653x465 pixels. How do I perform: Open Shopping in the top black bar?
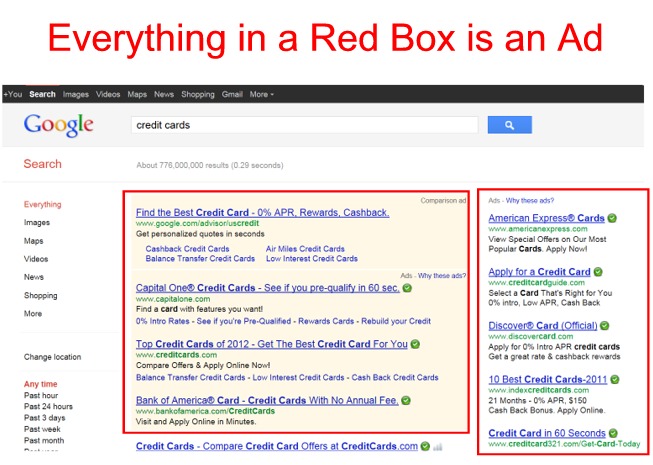[198, 94]
